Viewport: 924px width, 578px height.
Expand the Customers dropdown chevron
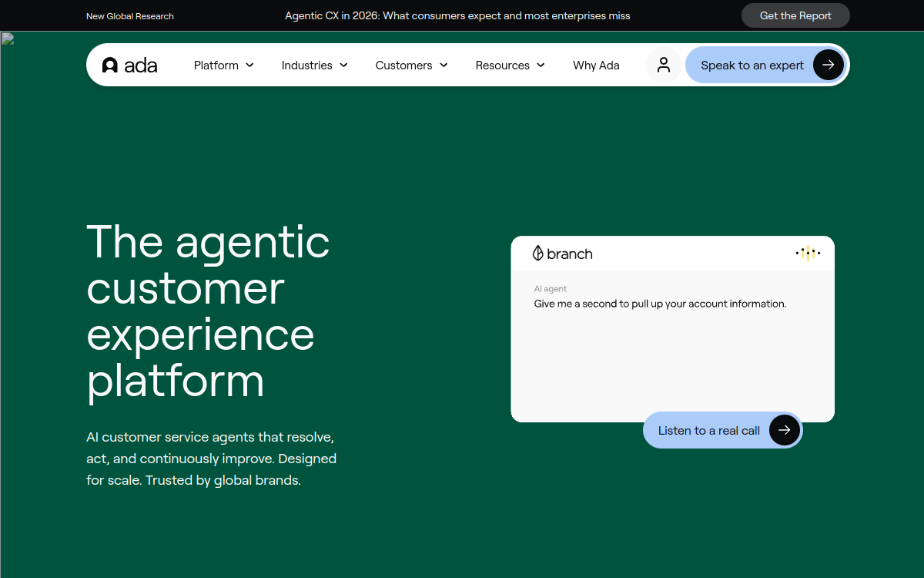point(444,66)
